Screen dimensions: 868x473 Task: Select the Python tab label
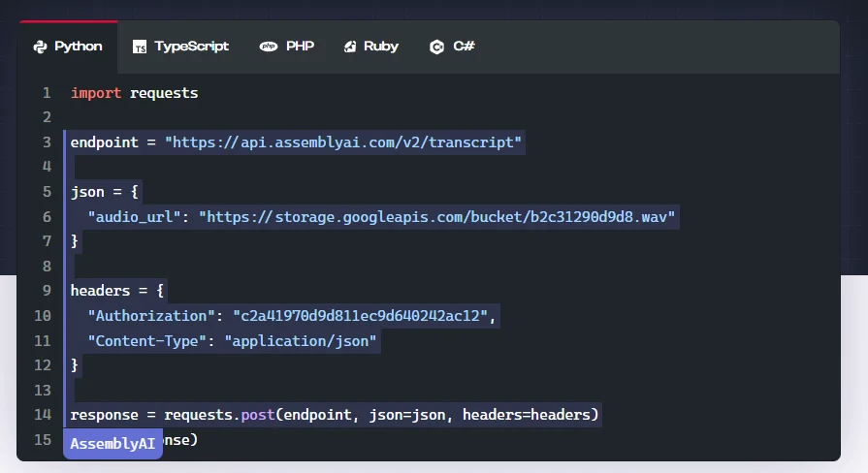click(78, 47)
